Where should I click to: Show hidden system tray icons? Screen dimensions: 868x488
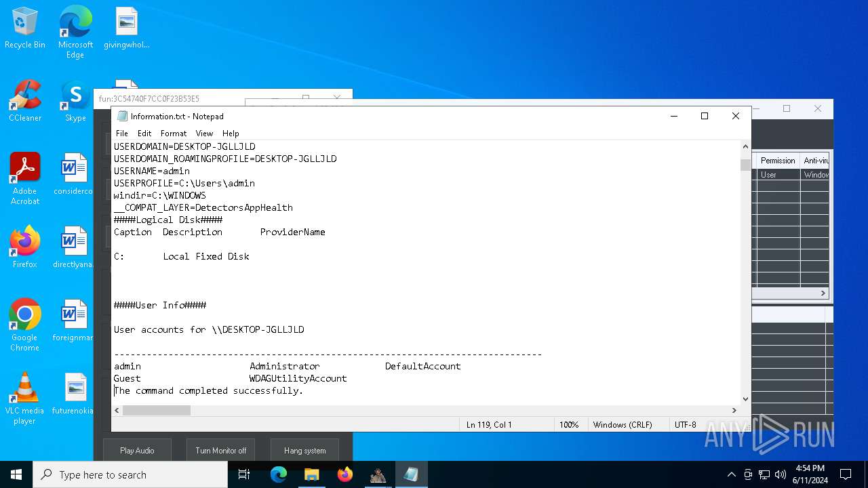731,474
